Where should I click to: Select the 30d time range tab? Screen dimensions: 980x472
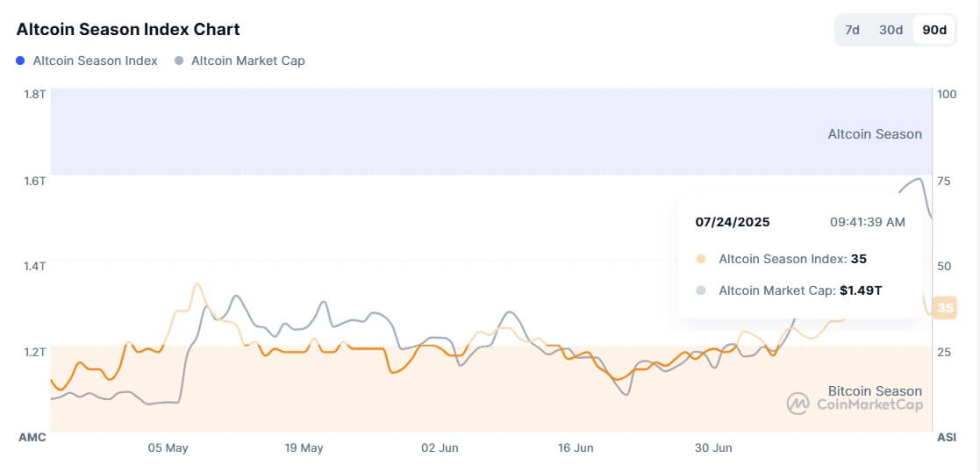pyautogui.click(x=891, y=30)
